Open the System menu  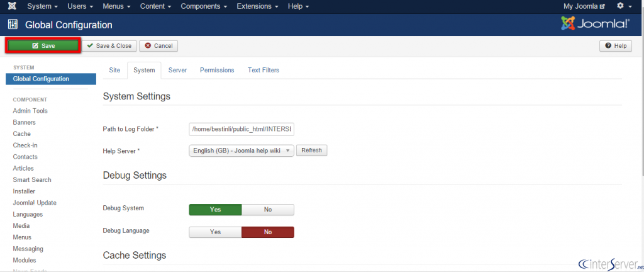tap(42, 6)
